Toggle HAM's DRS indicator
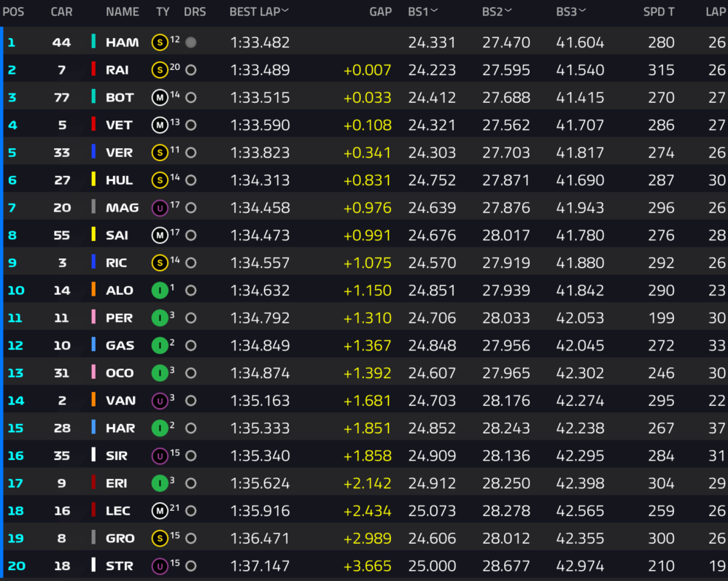 click(x=191, y=42)
